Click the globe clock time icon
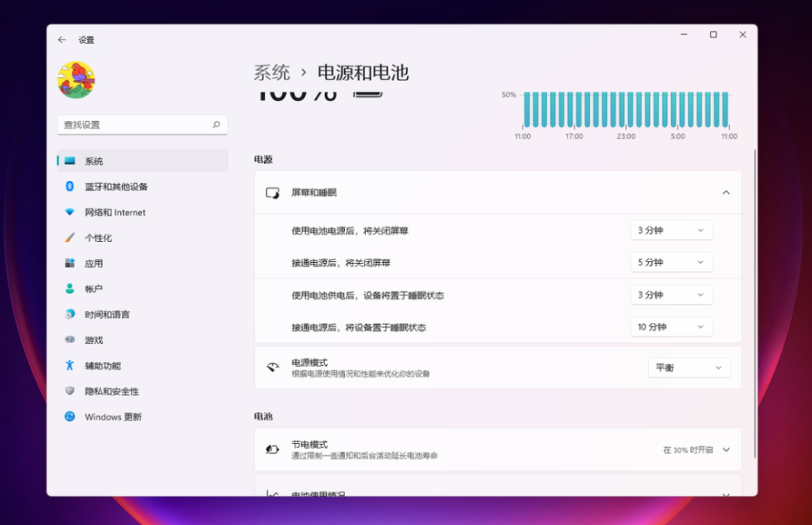 70,314
